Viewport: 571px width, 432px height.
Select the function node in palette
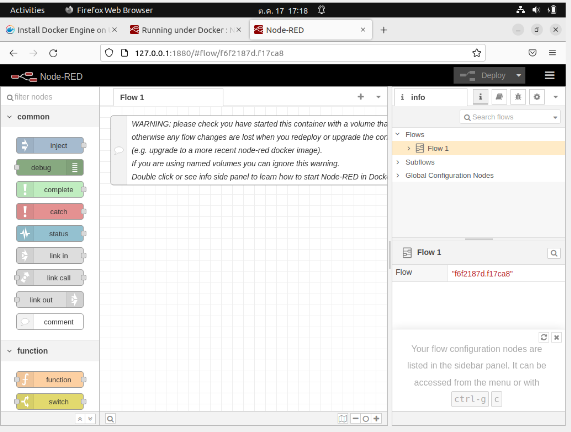[x=50, y=380]
